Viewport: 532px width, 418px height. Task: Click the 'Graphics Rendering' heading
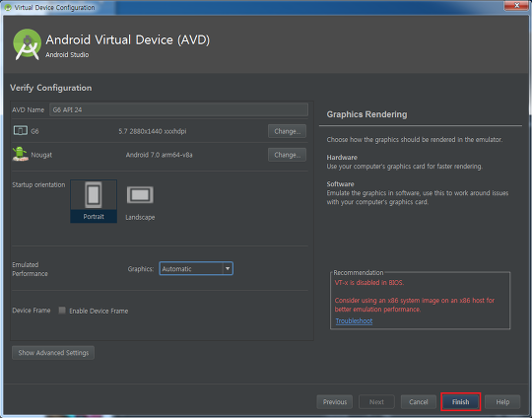click(x=366, y=114)
